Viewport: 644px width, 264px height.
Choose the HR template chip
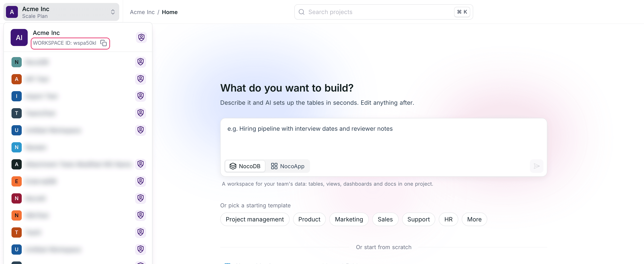coord(448,219)
